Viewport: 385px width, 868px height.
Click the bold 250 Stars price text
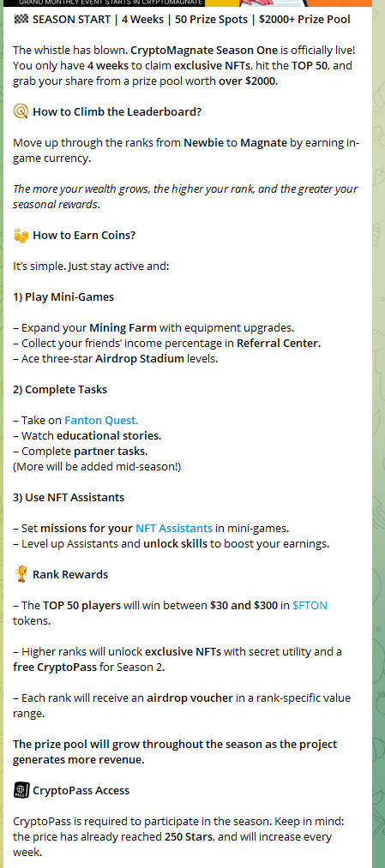pyautogui.click(x=189, y=836)
